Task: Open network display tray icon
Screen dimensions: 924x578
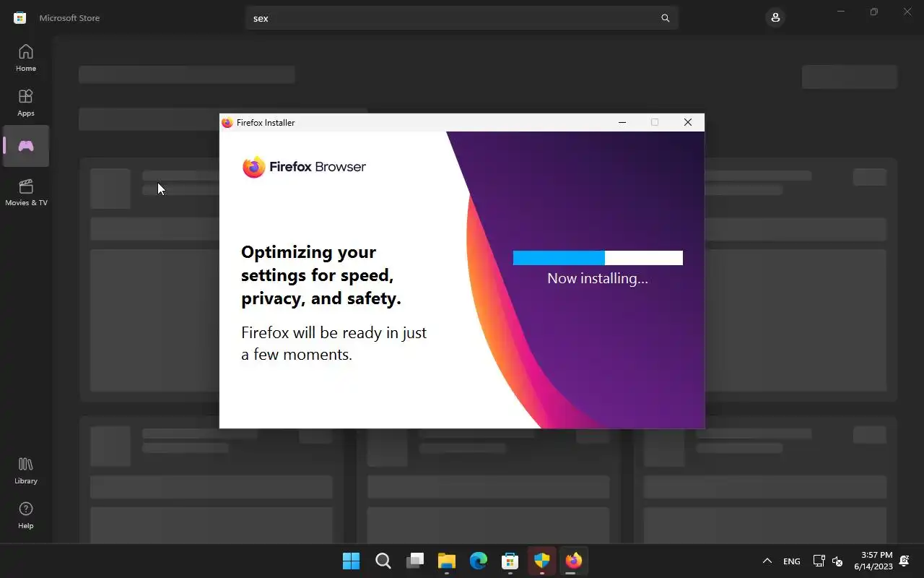Action: point(819,561)
